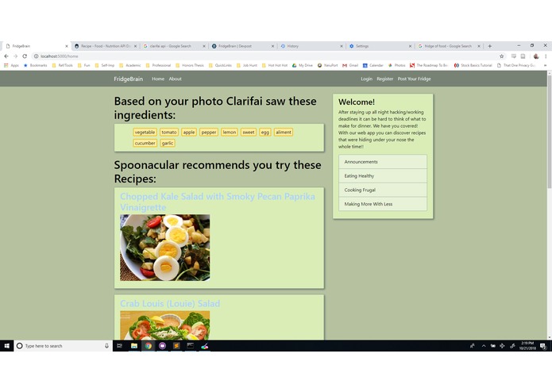Open the taskbar clock and date

point(527,346)
